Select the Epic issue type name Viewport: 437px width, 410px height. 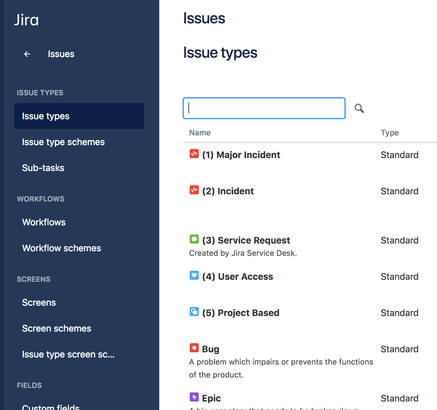[x=211, y=398]
